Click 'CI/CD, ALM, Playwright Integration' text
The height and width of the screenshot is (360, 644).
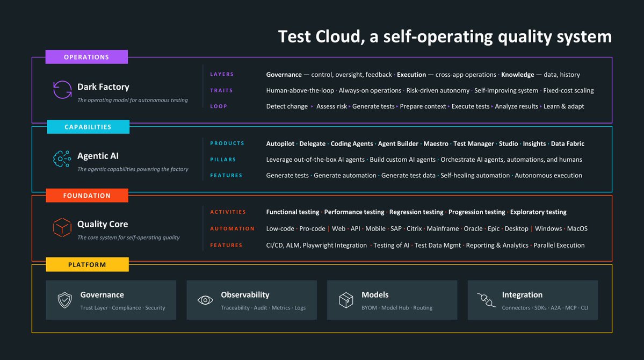click(x=316, y=246)
